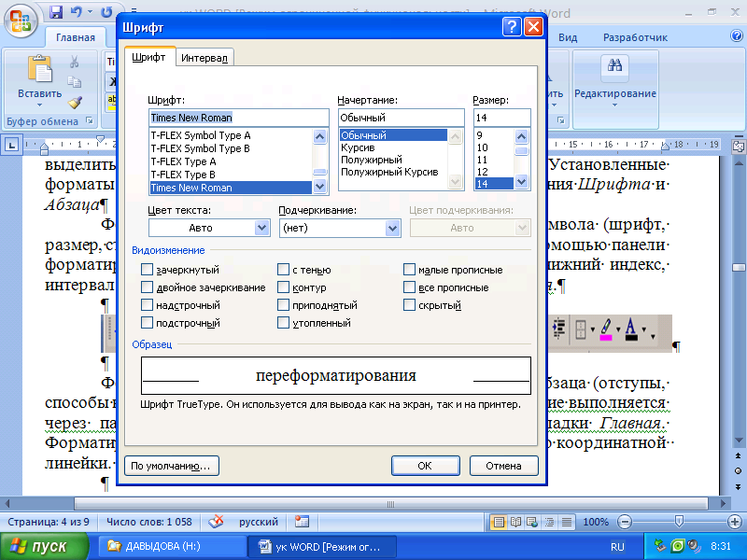Open Подчеркивание dropdown

392,228
